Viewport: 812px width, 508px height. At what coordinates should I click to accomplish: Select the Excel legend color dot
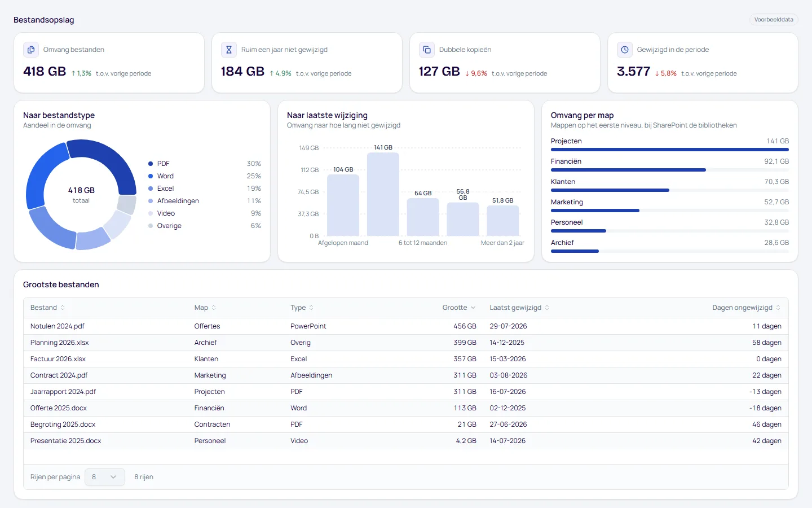coord(151,189)
